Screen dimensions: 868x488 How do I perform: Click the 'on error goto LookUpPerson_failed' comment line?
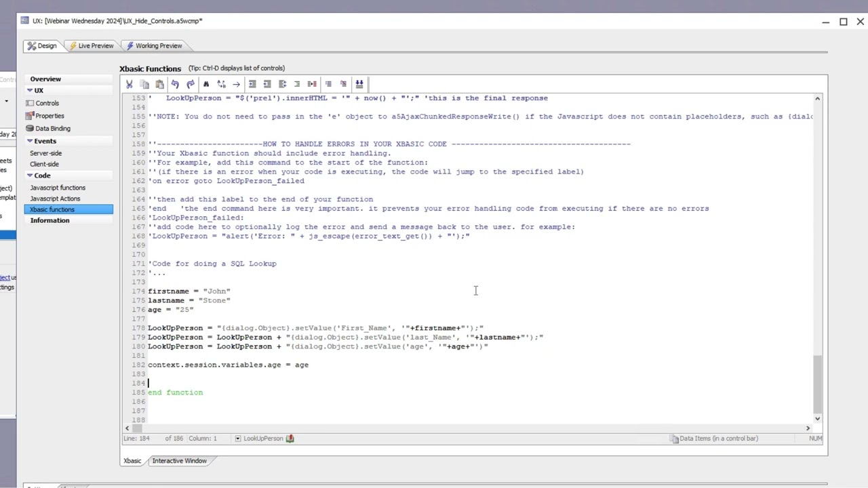tap(226, 181)
